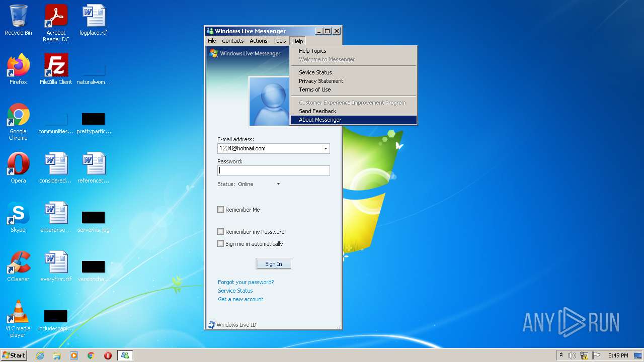Launch Skype from the desktop

tap(18, 217)
